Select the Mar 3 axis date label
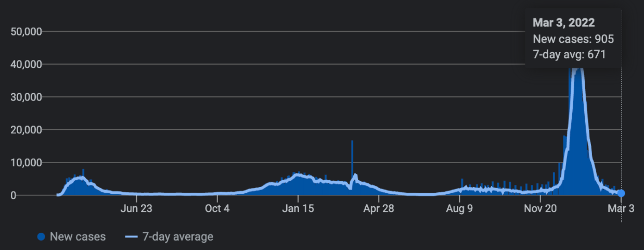 tap(621, 209)
